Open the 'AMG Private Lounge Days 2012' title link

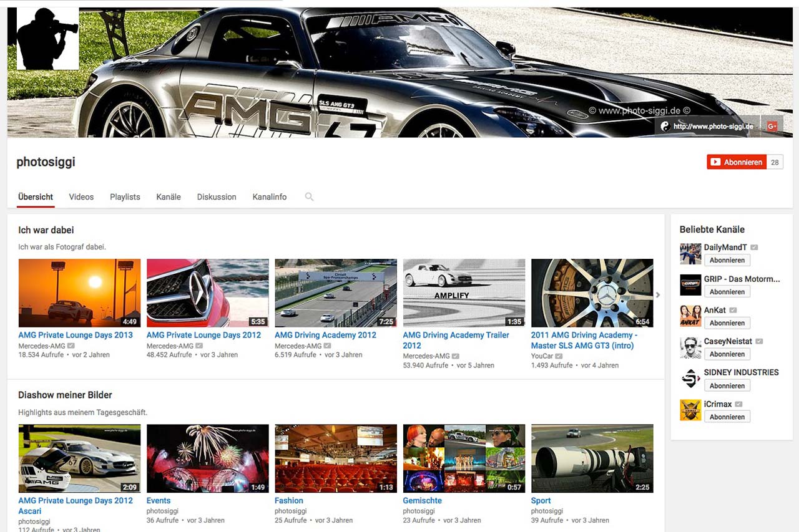[204, 335]
